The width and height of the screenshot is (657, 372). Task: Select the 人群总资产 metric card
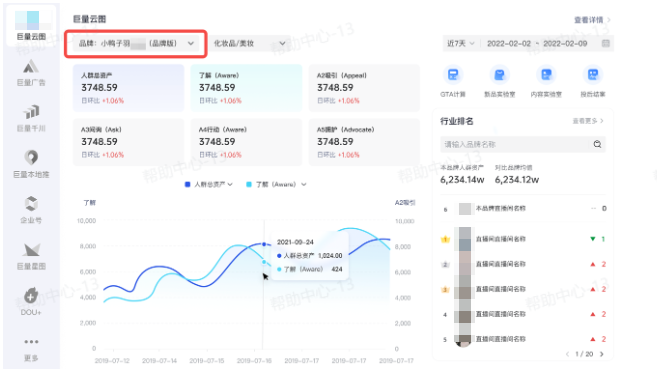coord(128,88)
